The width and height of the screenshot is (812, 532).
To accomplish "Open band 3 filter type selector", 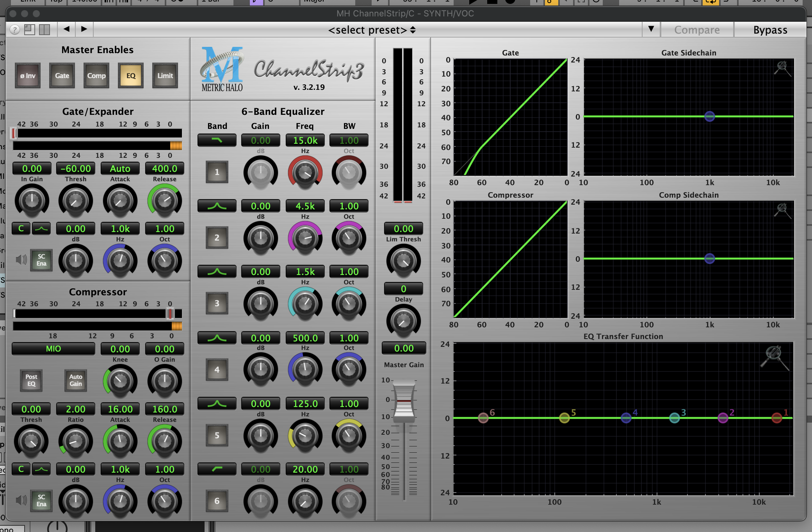I will (217, 271).
